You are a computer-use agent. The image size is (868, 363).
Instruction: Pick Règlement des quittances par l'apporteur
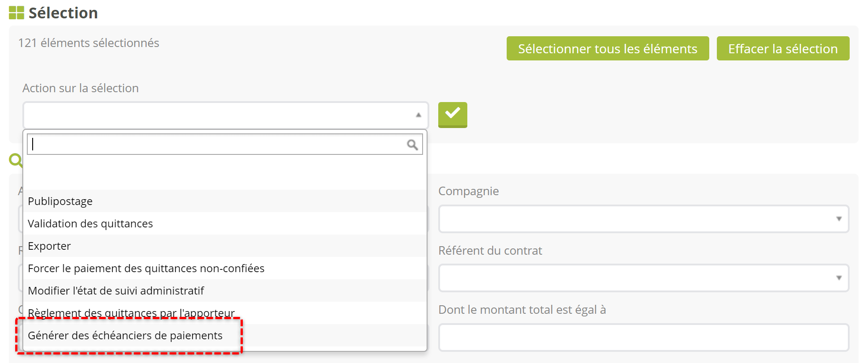pyautogui.click(x=131, y=312)
